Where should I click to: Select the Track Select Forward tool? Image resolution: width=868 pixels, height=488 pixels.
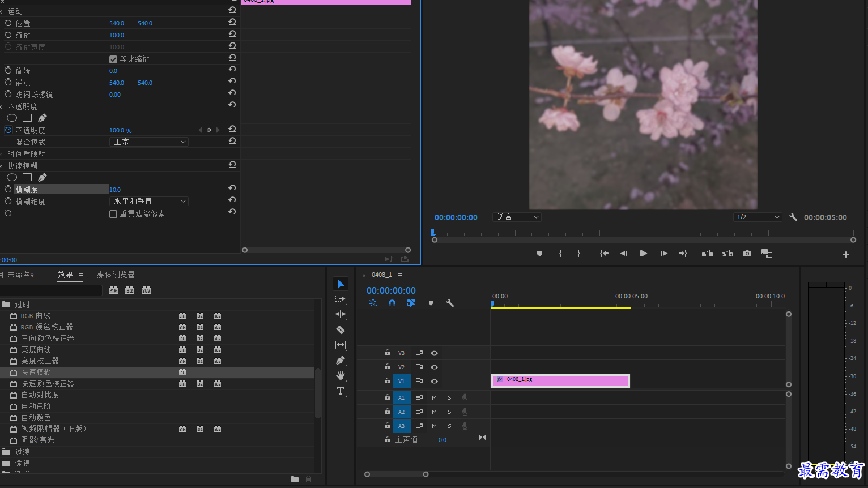pos(340,299)
